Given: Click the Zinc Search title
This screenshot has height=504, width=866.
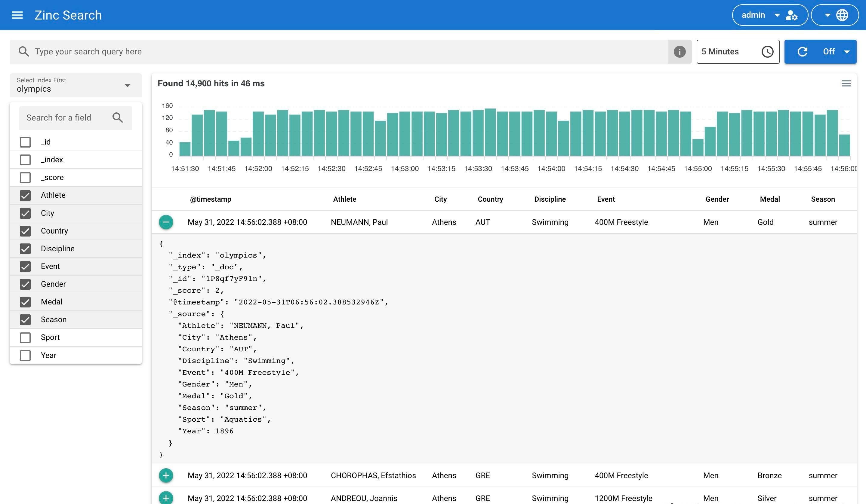Looking at the screenshot, I should pos(68,15).
